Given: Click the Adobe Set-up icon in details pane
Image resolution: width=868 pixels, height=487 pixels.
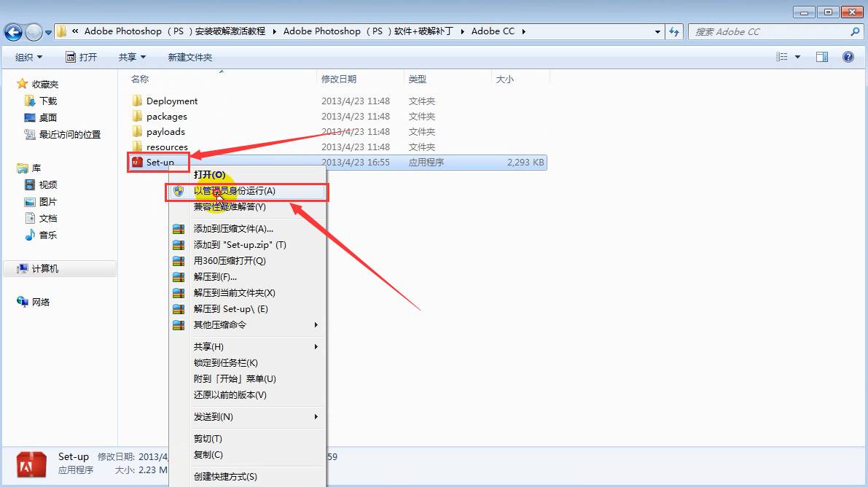Looking at the screenshot, I should (x=30, y=464).
